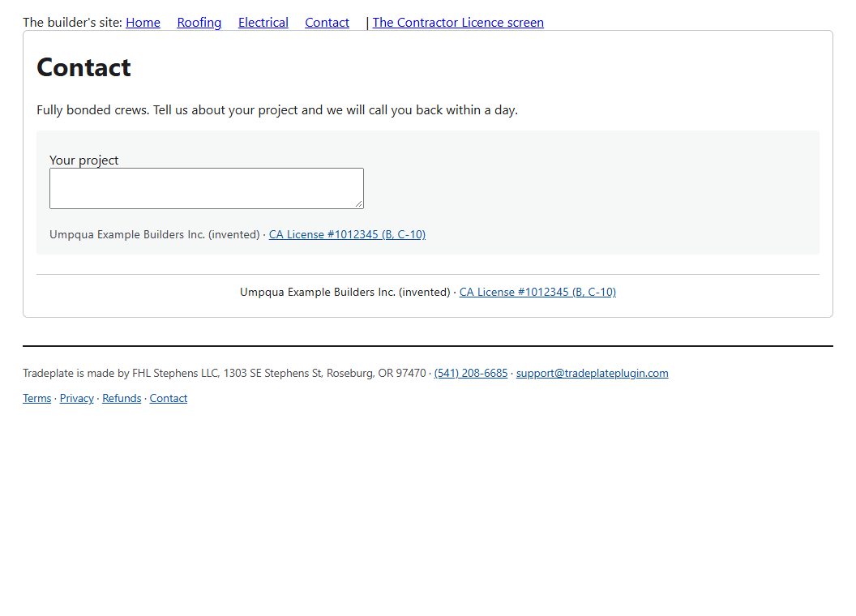Open CA License link inside gray form box
The height and width of the screenshot is (616, 856).
[347, 234]
